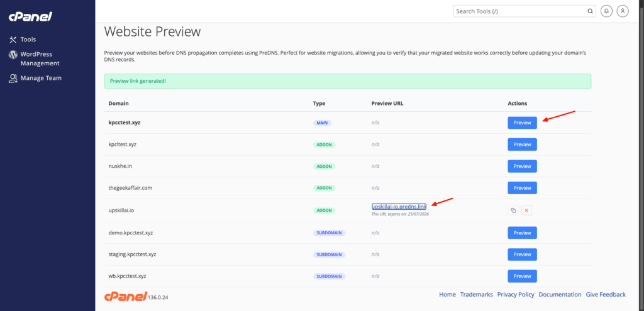Click the ADDON badge for nuskhe.in
This screenshot has width=644, height=311.
[324, 166]
